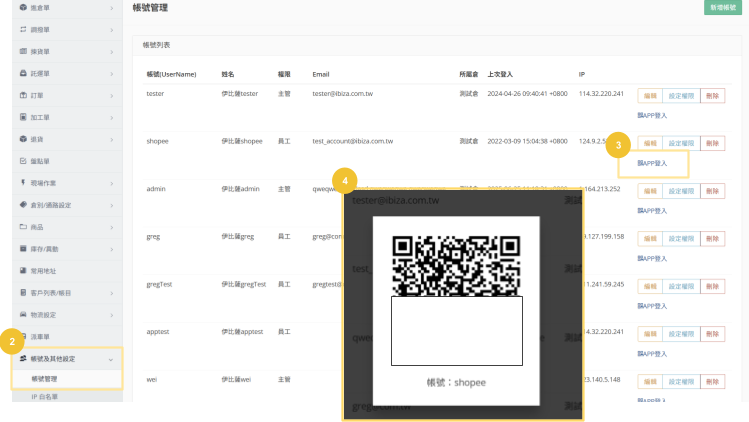749x422 pixels.
Task: Click the 退貨 returns cube icon
Action: pos(23,139)
